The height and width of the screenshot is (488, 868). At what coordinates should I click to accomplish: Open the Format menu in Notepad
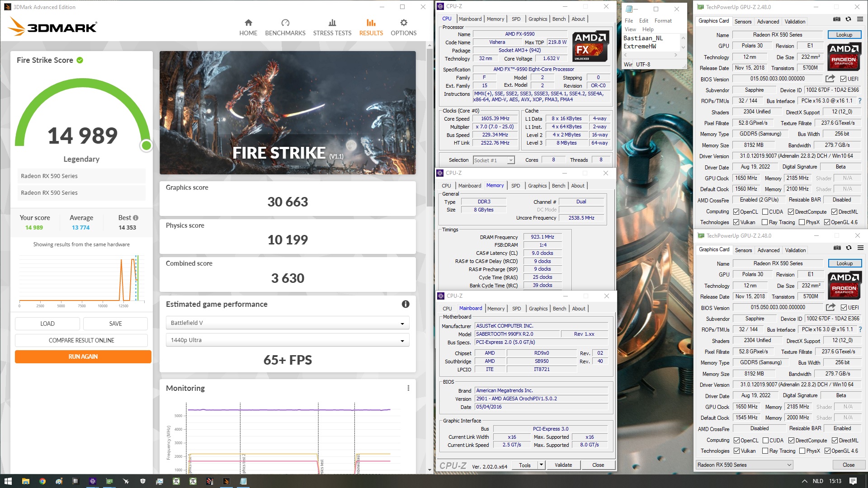663,21
